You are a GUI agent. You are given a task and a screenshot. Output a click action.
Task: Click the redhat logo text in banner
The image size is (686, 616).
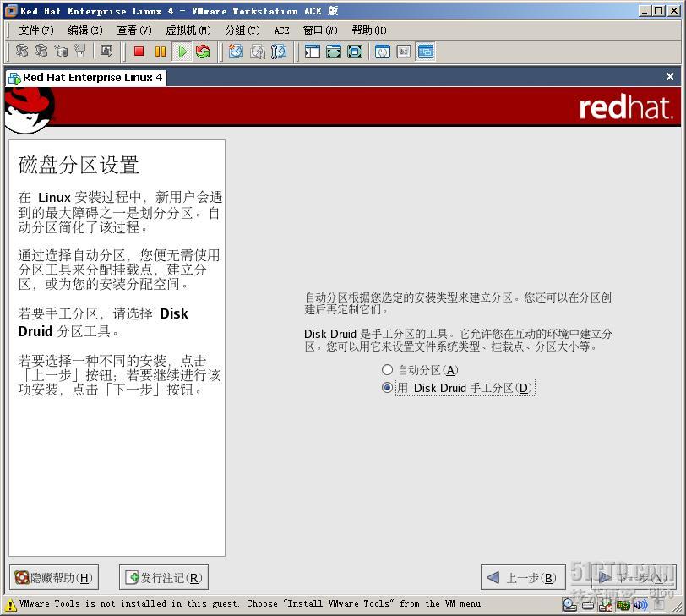[626, 107]
